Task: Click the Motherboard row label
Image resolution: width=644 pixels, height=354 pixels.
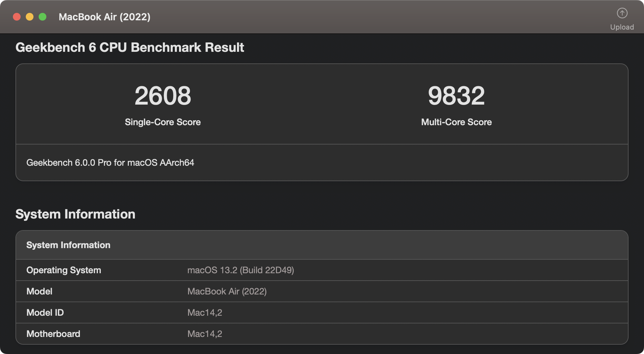Action: 53,334
